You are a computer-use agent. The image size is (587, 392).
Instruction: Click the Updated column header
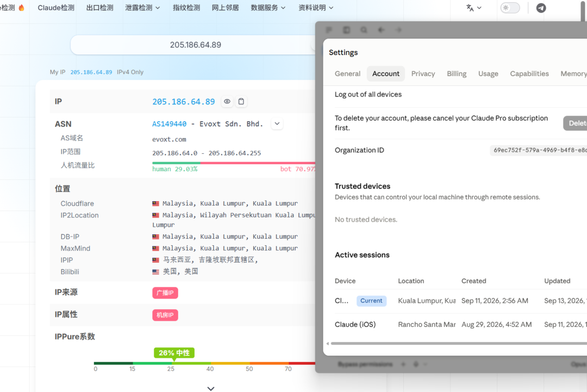pyautogui.click(x=557, y=281)
